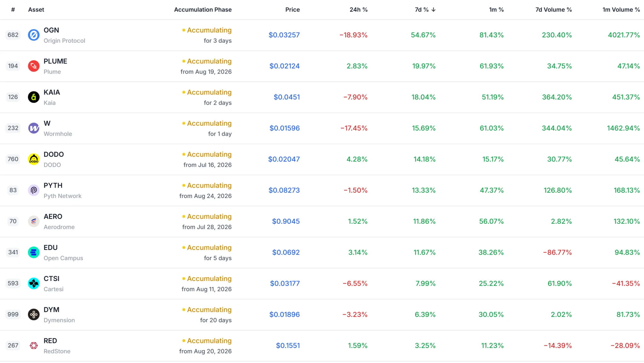
Task: Click the # rank column header
Action: (x=13, y=10)
